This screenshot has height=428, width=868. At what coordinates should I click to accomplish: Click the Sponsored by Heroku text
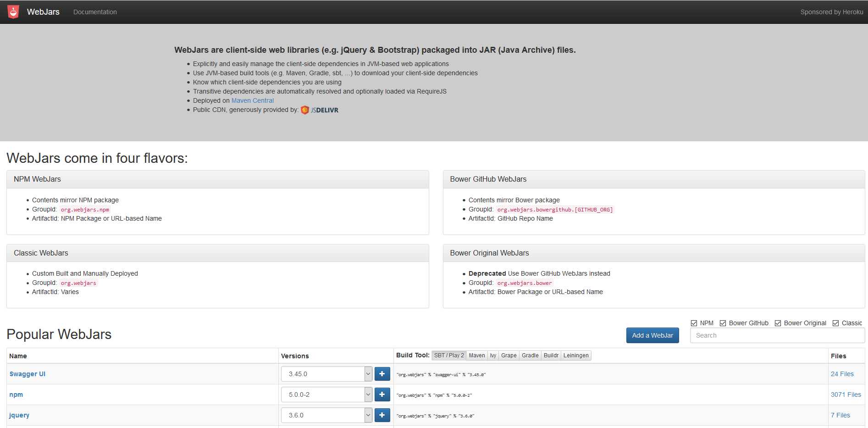pyautogui.click(x=832, y=12)
